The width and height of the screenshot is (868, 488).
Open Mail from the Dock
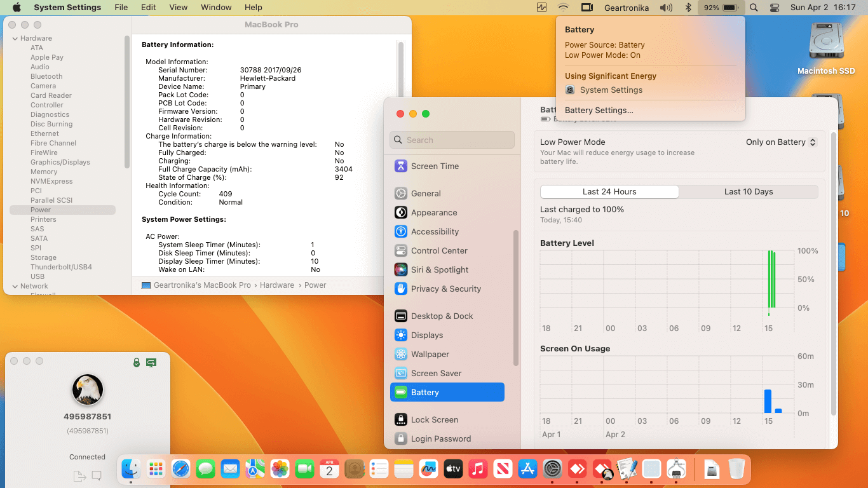pos(230,470)
